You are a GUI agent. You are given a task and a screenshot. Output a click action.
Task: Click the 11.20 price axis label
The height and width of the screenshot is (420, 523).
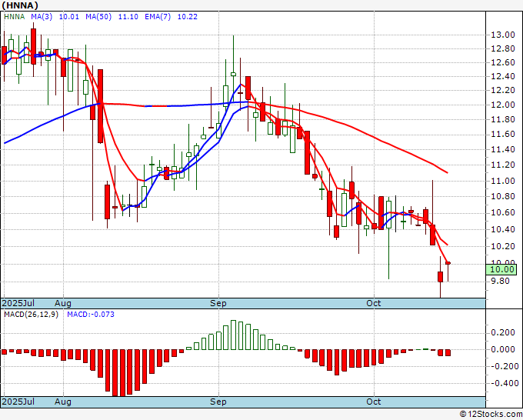click(x=503, y=165)
